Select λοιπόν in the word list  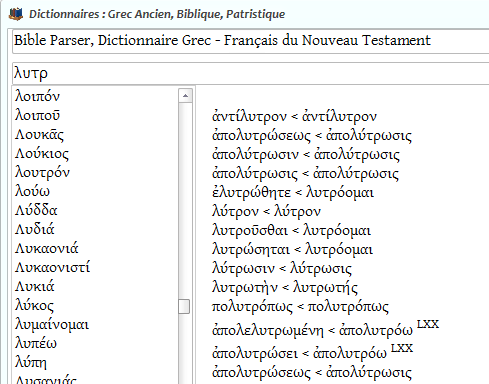(38, 97)
